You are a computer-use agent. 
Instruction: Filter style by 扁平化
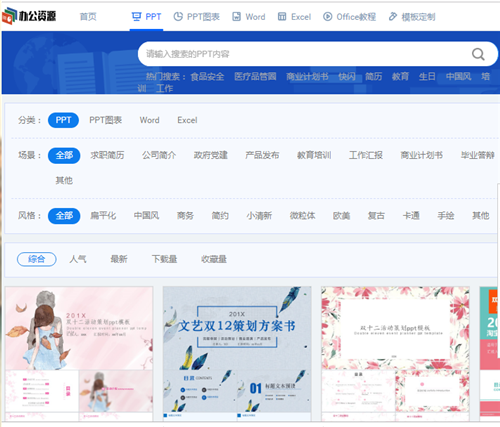103,216
